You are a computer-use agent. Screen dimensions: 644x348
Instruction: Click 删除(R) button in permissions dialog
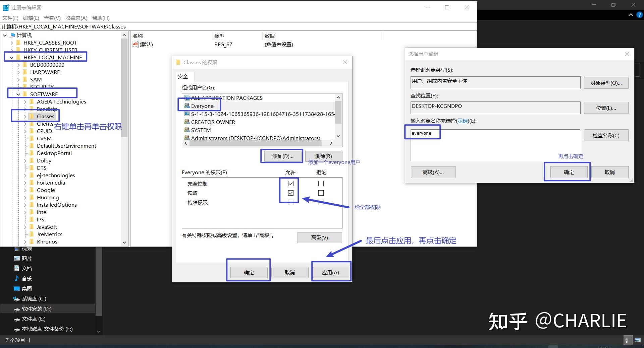(x=324, y=156)
